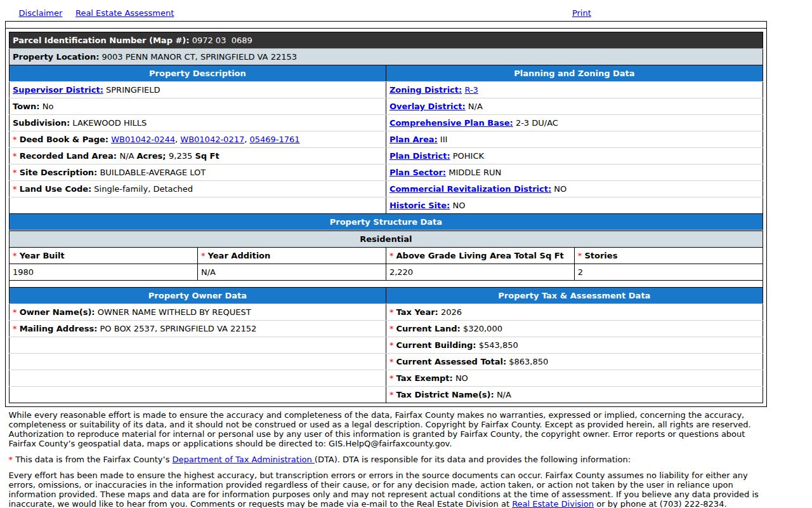Click the Parcel Identification Number value 0972 03 0689
Image resolution: width=812 pixels, height=508 pixels.
222,40
